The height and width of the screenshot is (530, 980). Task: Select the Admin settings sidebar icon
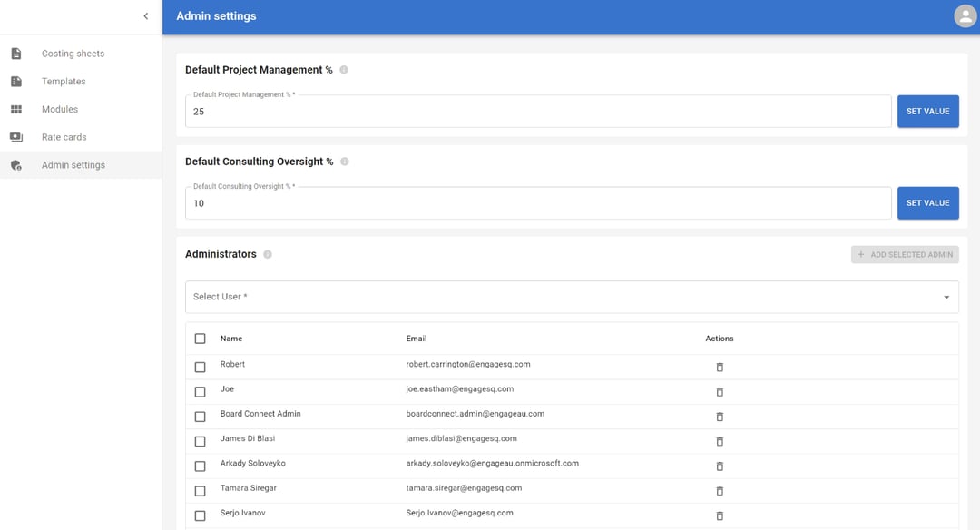(x=15, y=164)
